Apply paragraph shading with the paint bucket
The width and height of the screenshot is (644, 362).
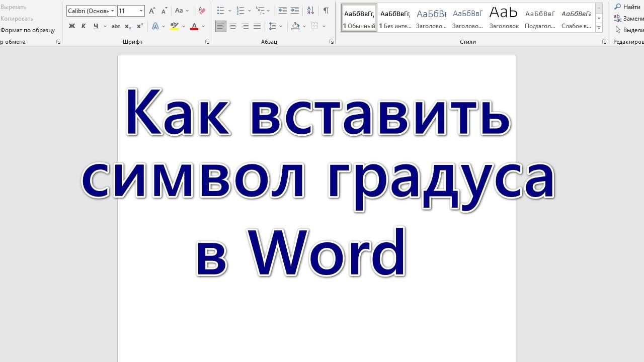pyautogui.click(x=295, y=26)
